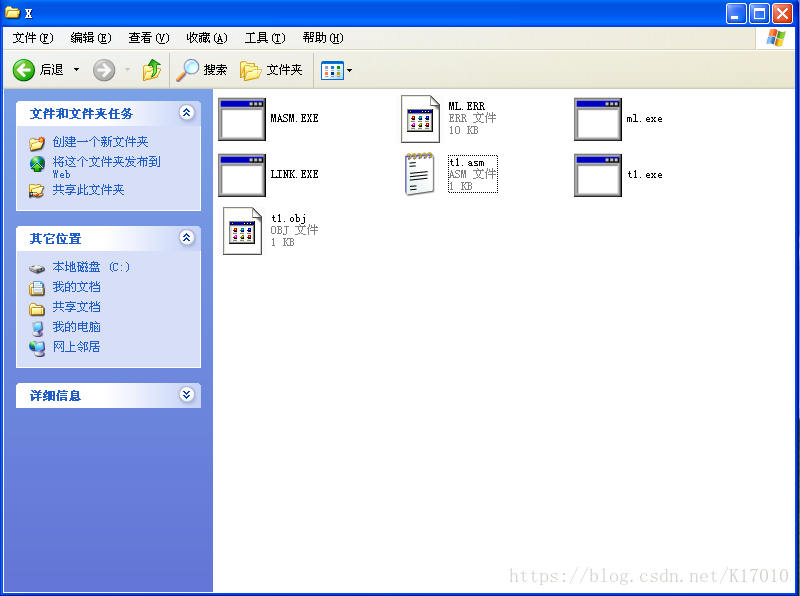The height and width of the screenshot is (596, 800).
Task: Click the globe publish-to-Web icon
Action: pyautogui.click(x=37, y=164)
